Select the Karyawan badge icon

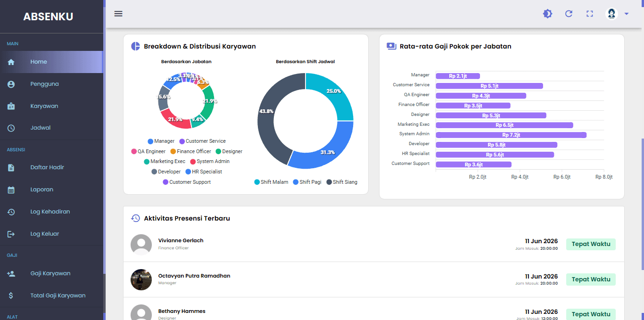pyautogui.click(x=11, y=106)
